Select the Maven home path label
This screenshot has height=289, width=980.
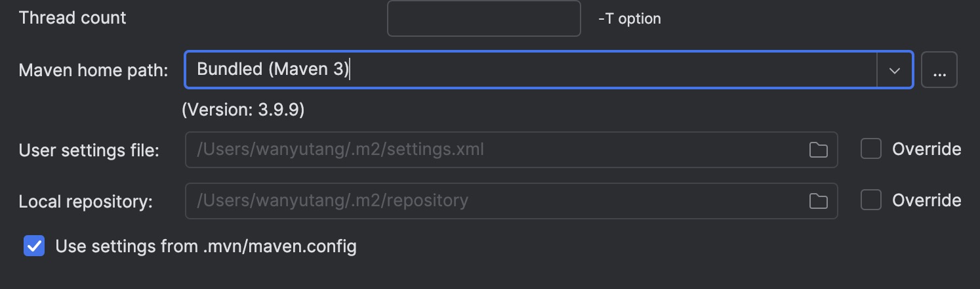click(94, 70)
